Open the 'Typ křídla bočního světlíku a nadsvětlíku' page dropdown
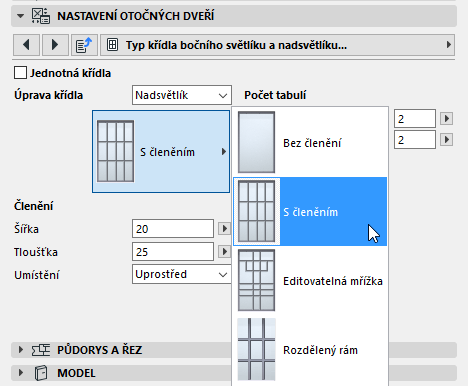 coord(277,45)
